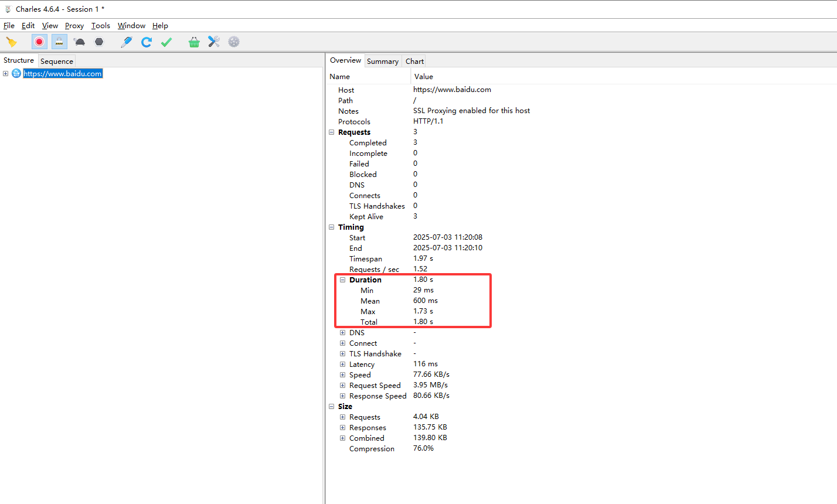Click the End time value 2025-07-03 11:20:10
Screen dimensions: 837x504
tap(448, 248)
